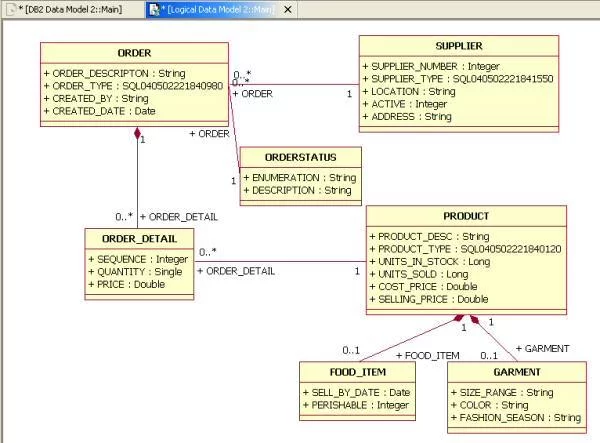This screenshot has height=443, width=600.
Task: Click the Logical Data Model tab icon
Action: click(x=155, y=9)
